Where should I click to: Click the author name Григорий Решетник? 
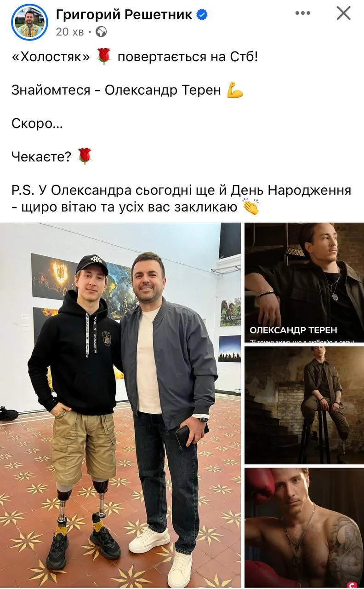click(124, 15)
